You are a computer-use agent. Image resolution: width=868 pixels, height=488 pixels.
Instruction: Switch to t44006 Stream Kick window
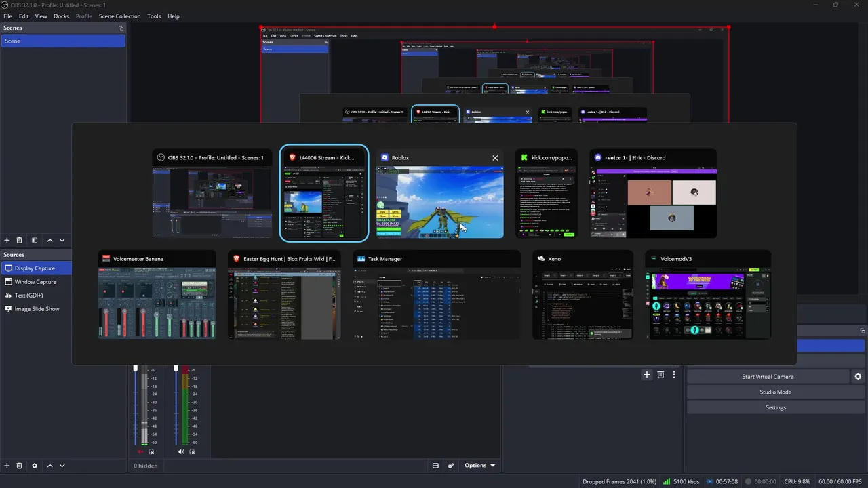tap(324, 194)
